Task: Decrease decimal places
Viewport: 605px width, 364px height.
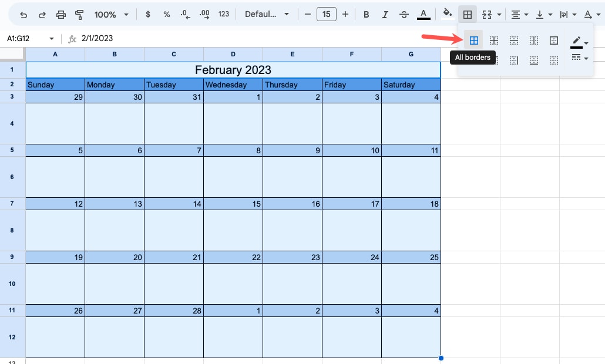Action: click(x=184, y=14)
